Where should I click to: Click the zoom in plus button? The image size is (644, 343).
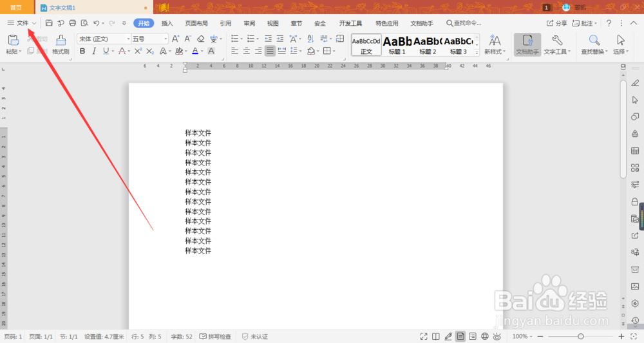click(621, 337)
